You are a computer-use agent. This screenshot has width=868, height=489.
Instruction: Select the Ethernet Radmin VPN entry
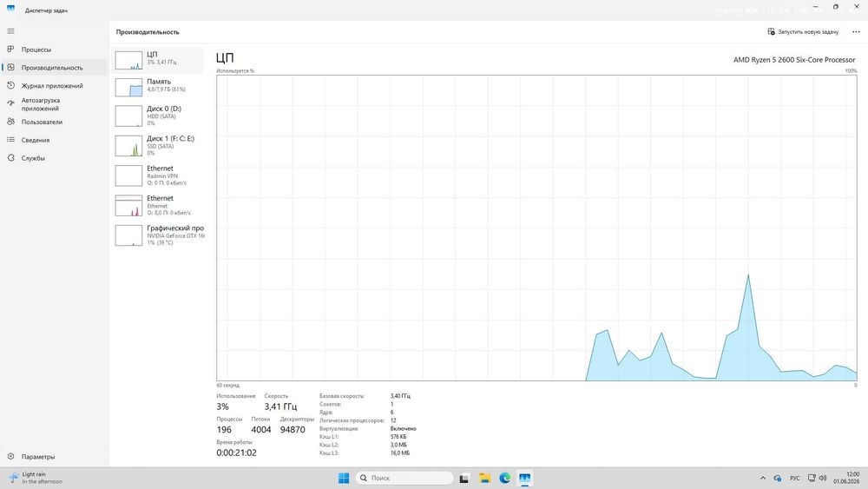click(158, 175)
